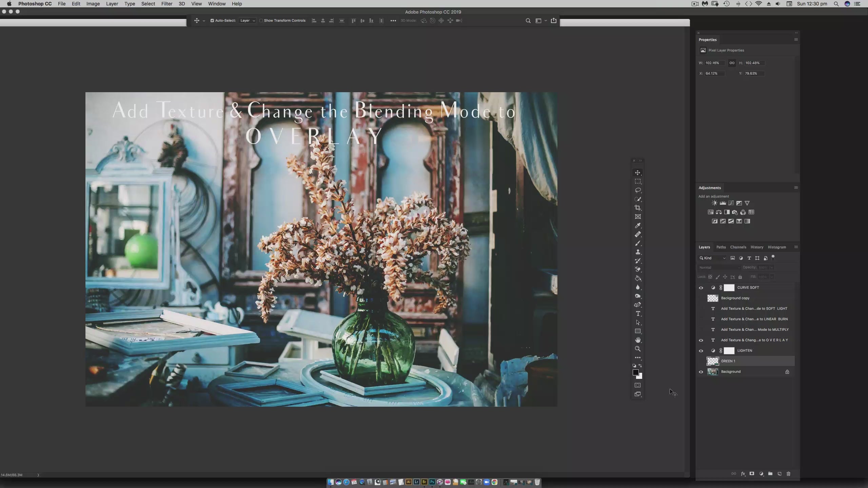Viewport: 868px width, 488px height.
Task: Select the Horizontal Type tool
Action: tap(638, 313)
